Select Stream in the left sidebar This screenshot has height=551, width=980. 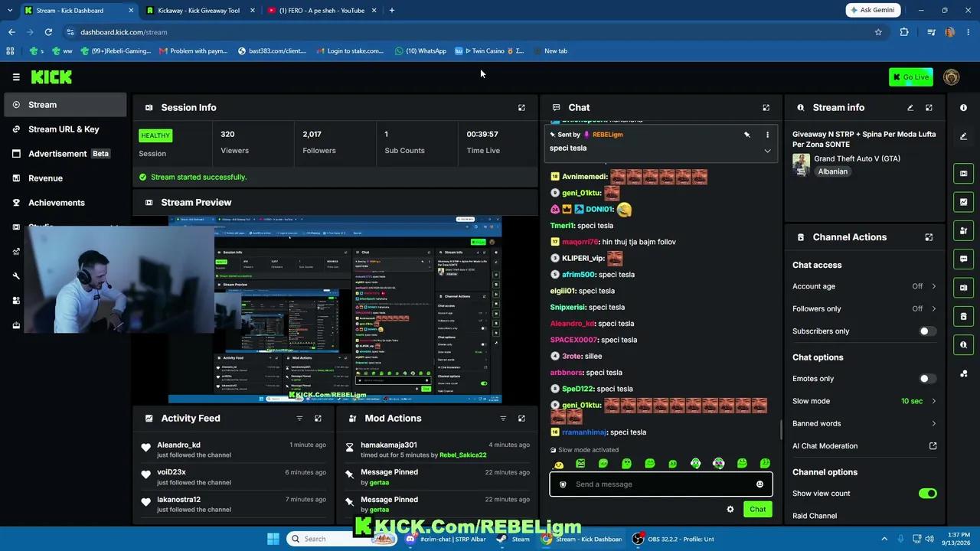tap(65, 105)
